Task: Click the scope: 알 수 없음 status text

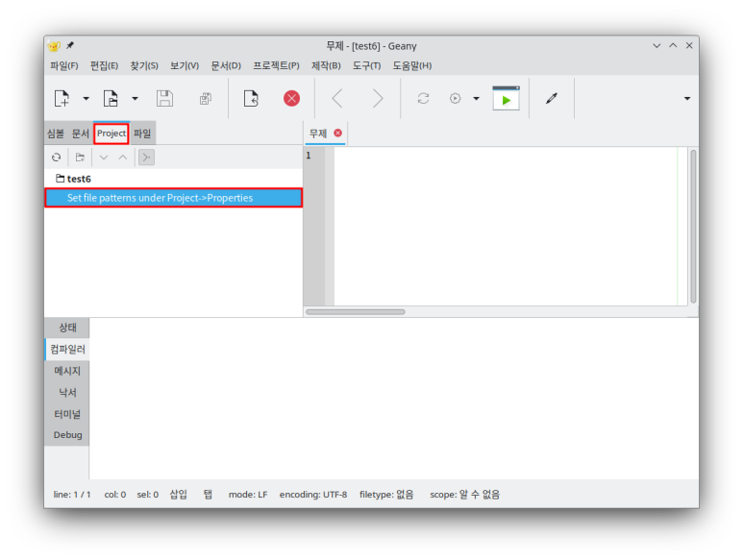Action: [465, 495]
